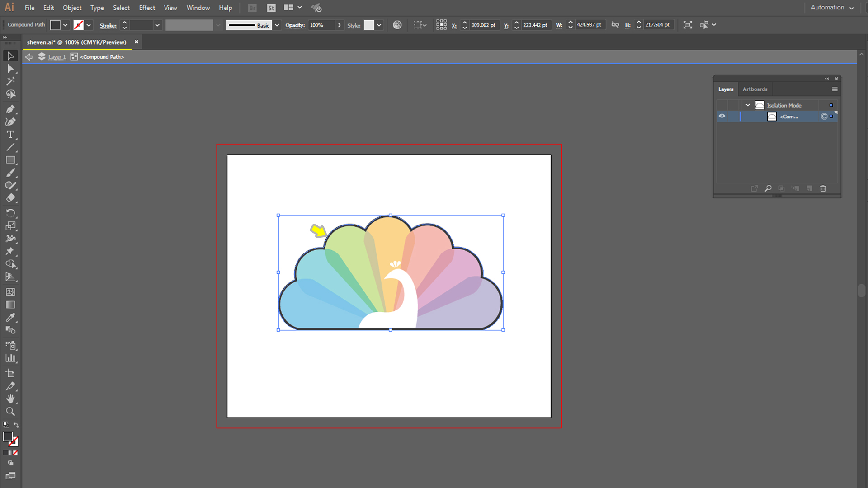Viewport: 868px width, 488px height.
Task: Activate the Paintbrush tool
Action: click(x=10, y=173)
